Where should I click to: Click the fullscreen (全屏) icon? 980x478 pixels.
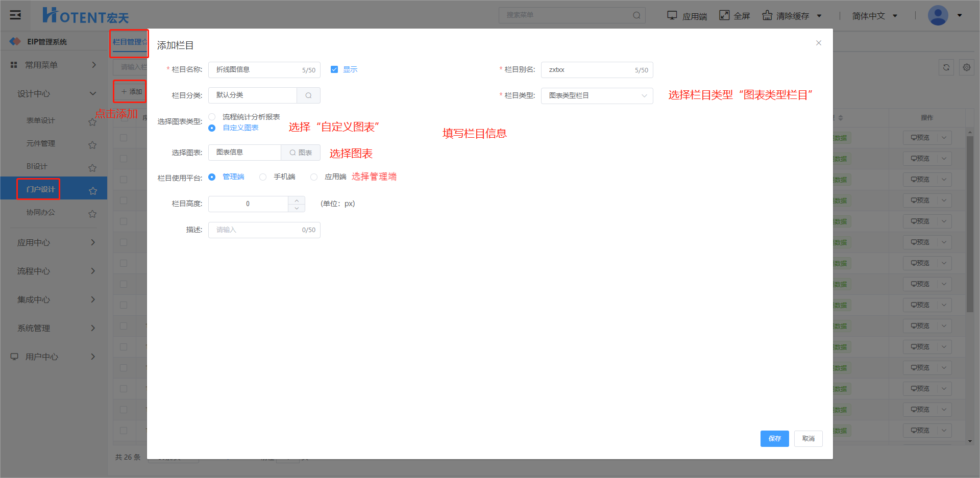(x=724, y=15)
